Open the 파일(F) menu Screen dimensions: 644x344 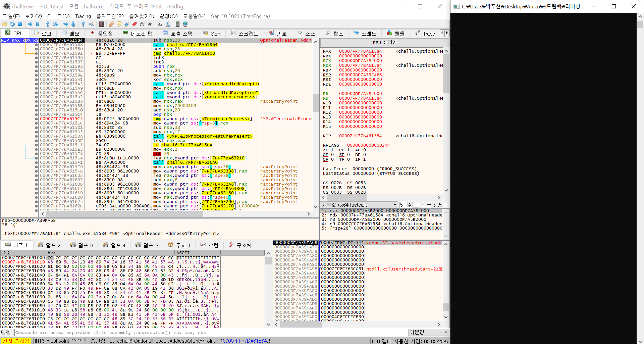11,16
